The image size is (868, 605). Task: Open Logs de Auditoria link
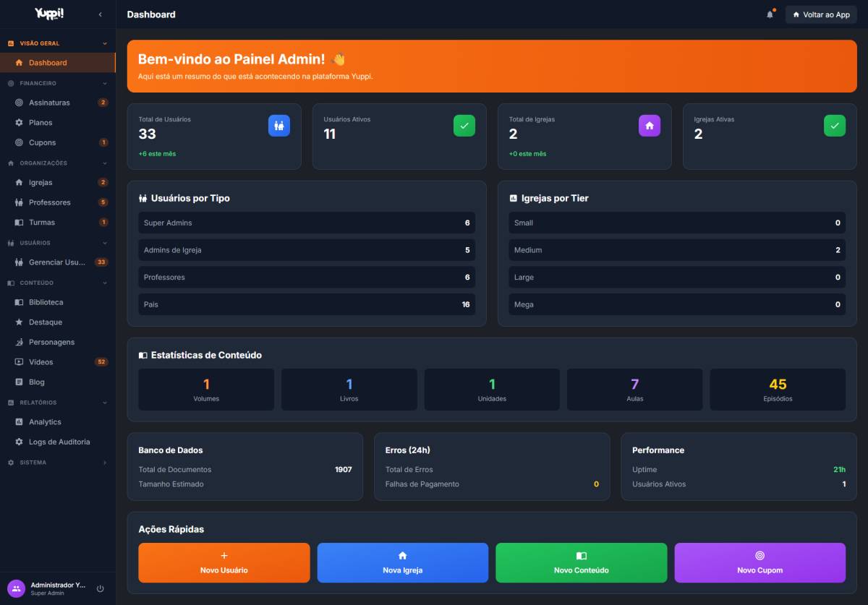pos(58,442)
